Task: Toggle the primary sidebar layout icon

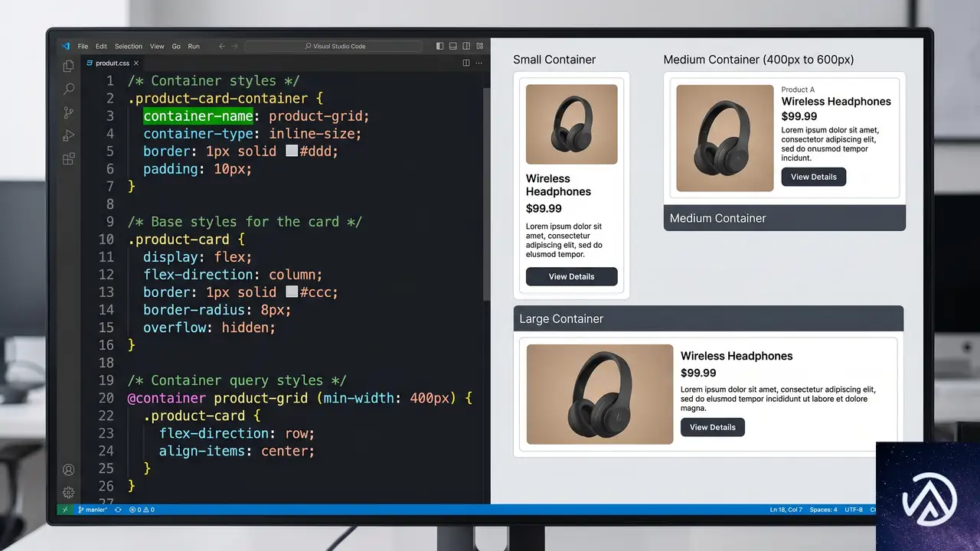Action: 439,46
